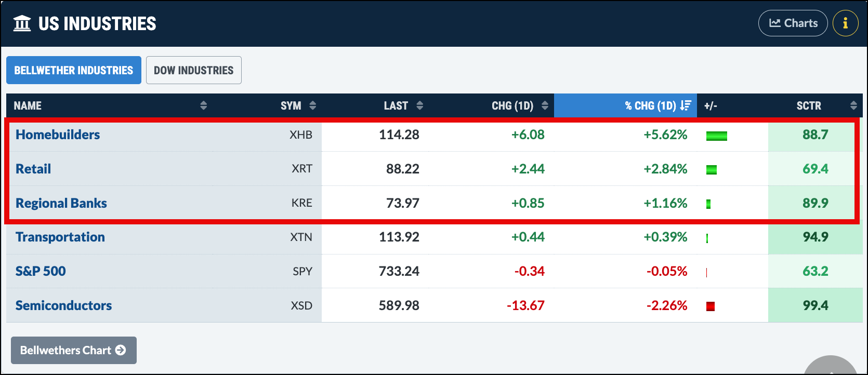
Task: Click the S&P 500 last price 733.24
Action: click(399, 271)
